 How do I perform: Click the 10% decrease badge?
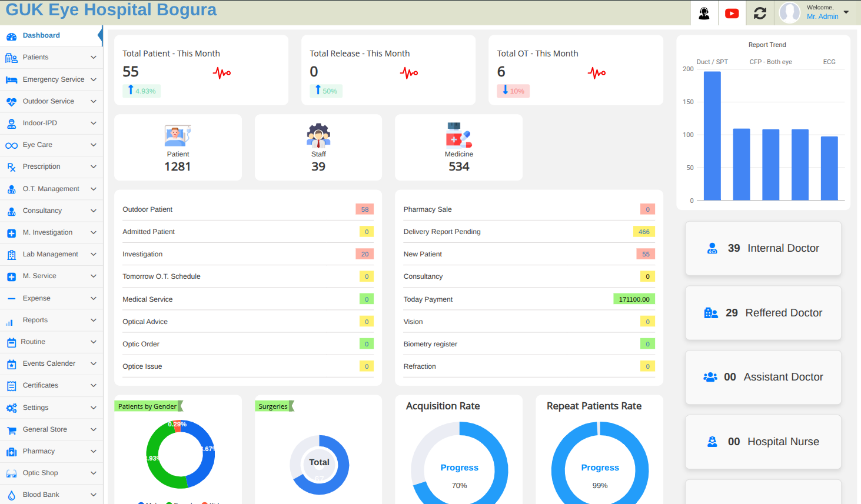point(513,91)
